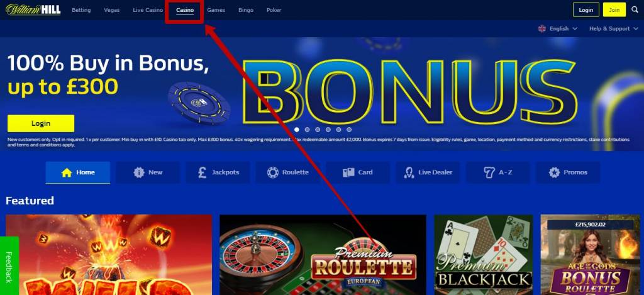The width and height of the screenshot is (644, 295).
Task: Select the first banner carousel dot
Action: (297, 130)
